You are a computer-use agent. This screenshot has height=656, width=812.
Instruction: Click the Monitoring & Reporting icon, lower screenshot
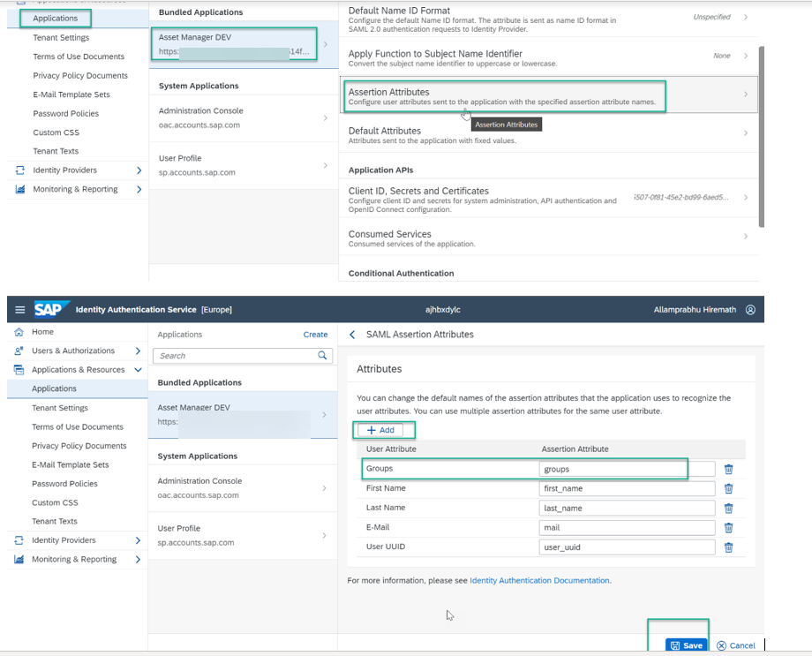pos(19,560)
